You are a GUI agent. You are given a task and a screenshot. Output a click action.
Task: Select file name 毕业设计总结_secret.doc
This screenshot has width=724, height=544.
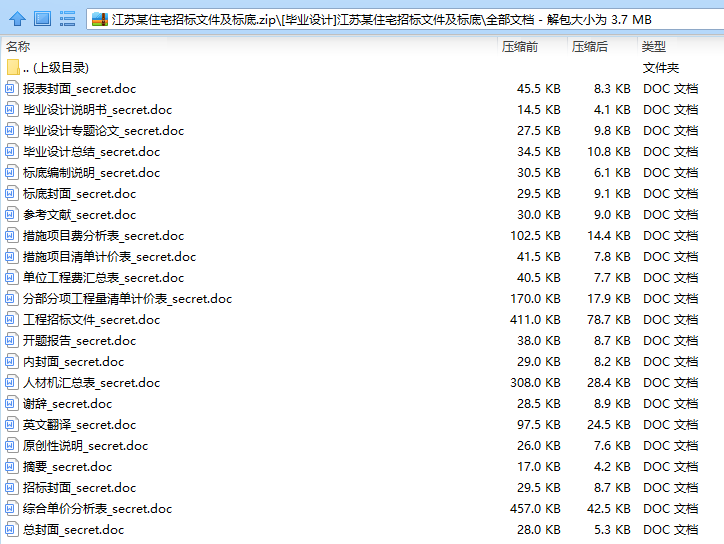click(x=91, y=151)
